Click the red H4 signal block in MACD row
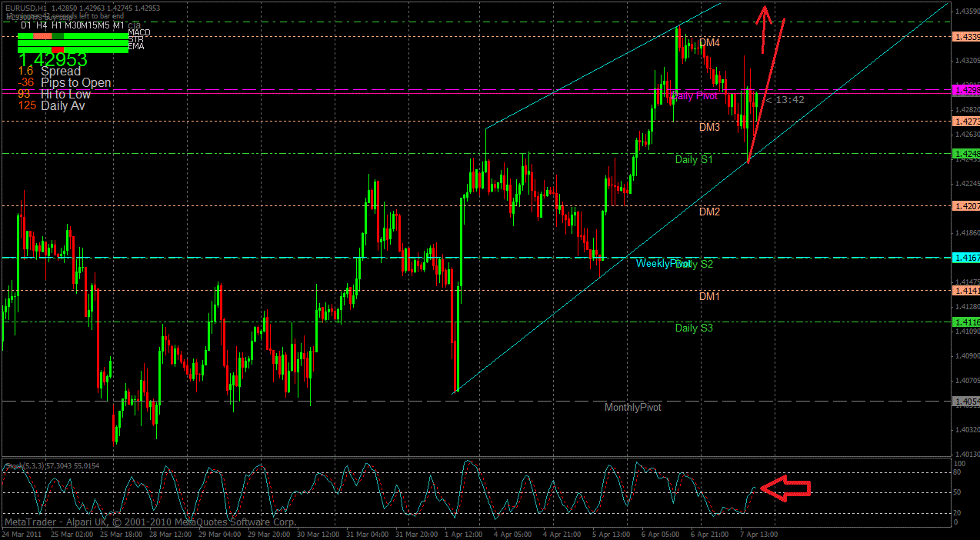The height and width of the screenshot is (540, 980). tap(42, 35)
